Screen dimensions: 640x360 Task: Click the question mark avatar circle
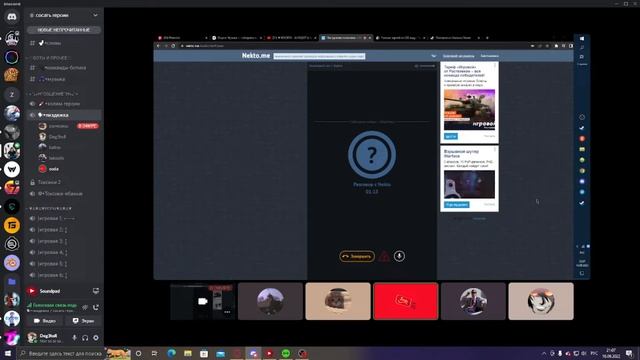[x=372, y=155]
